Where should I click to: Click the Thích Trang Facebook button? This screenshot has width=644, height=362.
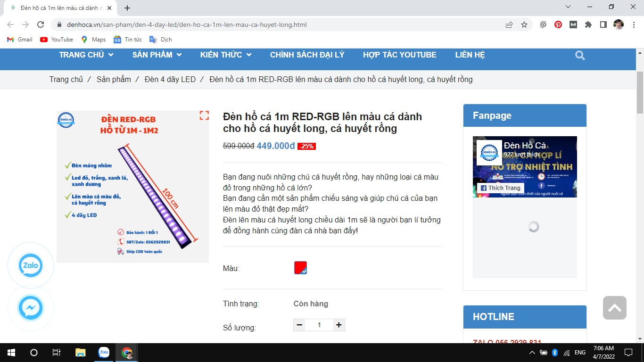point(500,188)
